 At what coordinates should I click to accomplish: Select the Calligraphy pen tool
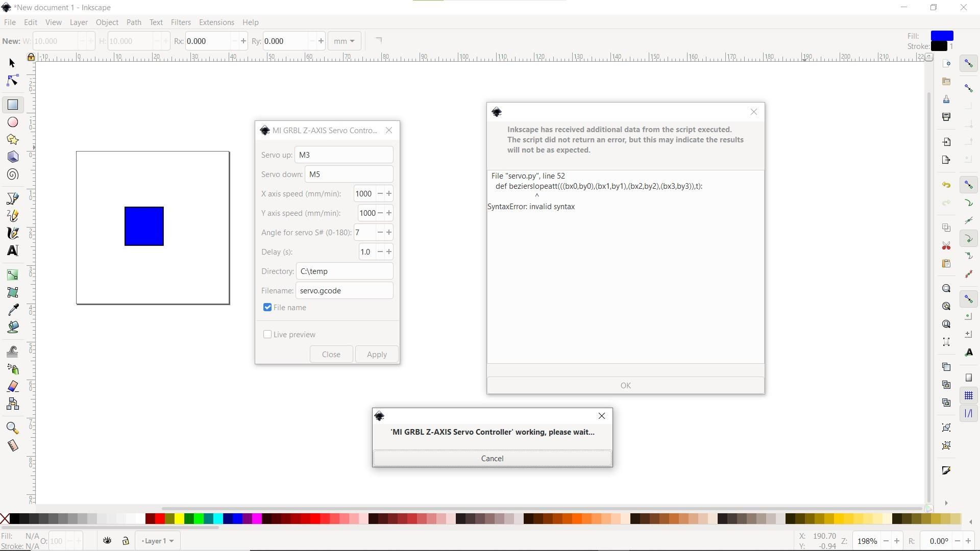click(x=13, y=233)
